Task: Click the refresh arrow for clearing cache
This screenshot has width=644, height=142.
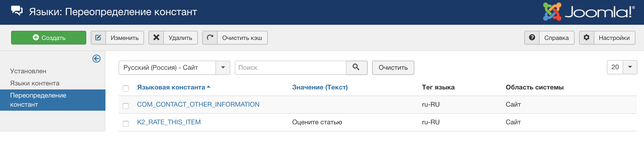Action: point(210,38)
